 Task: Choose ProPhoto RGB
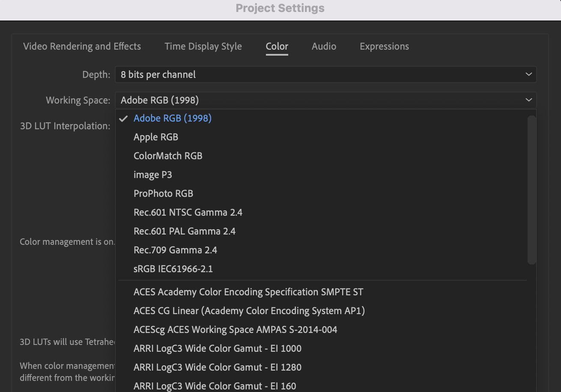coord(163,193)
